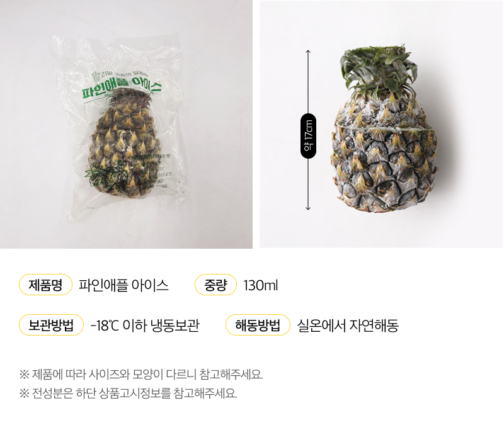The image size is (504, 430).
Task: Select the 파인애플 아이스 product name text
Action: (123, 285)
